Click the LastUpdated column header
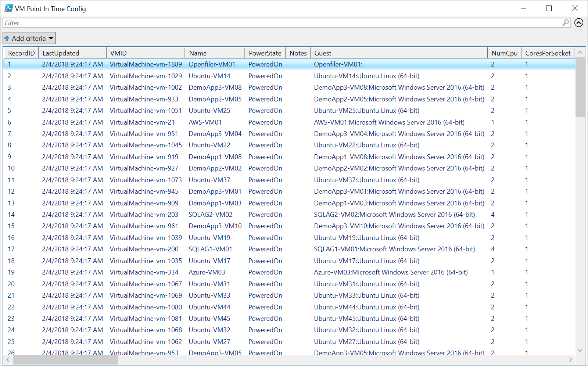The height and width of the screenshot is (366, 588). click(x=72, y=53)
